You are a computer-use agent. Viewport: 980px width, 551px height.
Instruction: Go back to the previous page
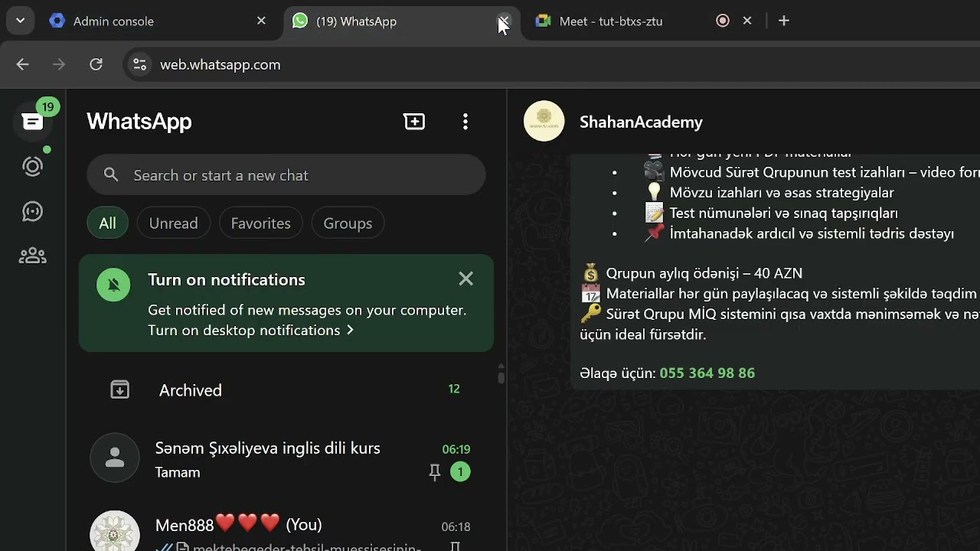pos(22,64)
